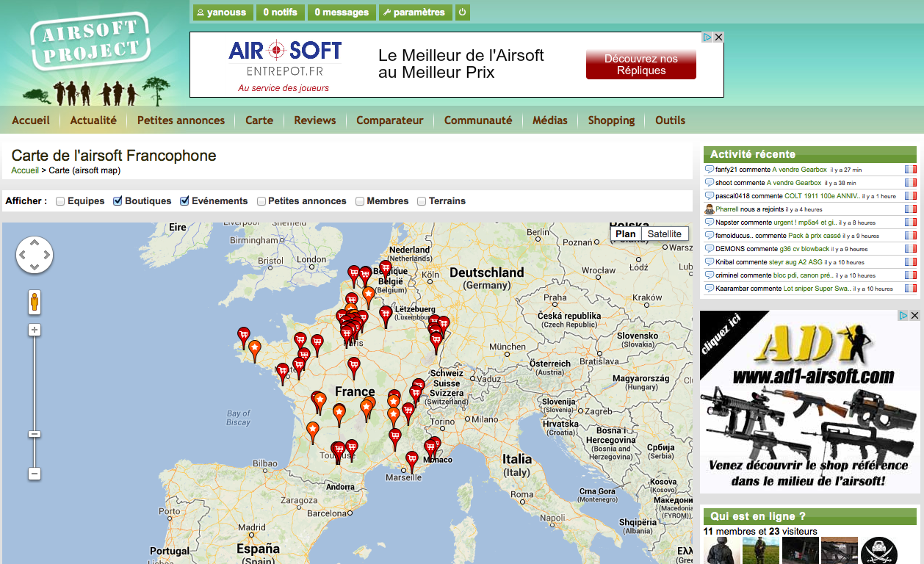Click AdChoices icon on AD1 ad
The image size is (924, 564).
click(903, 315)
